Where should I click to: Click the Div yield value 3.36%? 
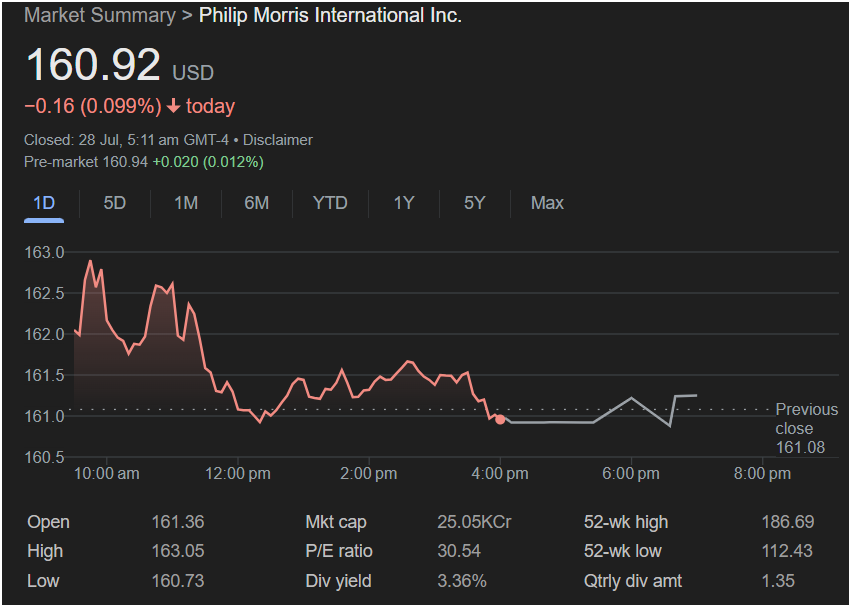(x=462, y=581)
